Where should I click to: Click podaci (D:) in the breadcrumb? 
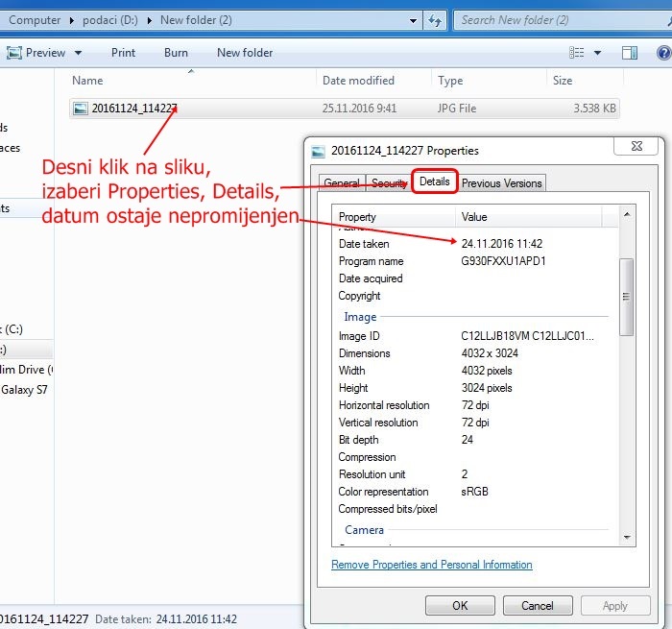click(x=110, y=20)
